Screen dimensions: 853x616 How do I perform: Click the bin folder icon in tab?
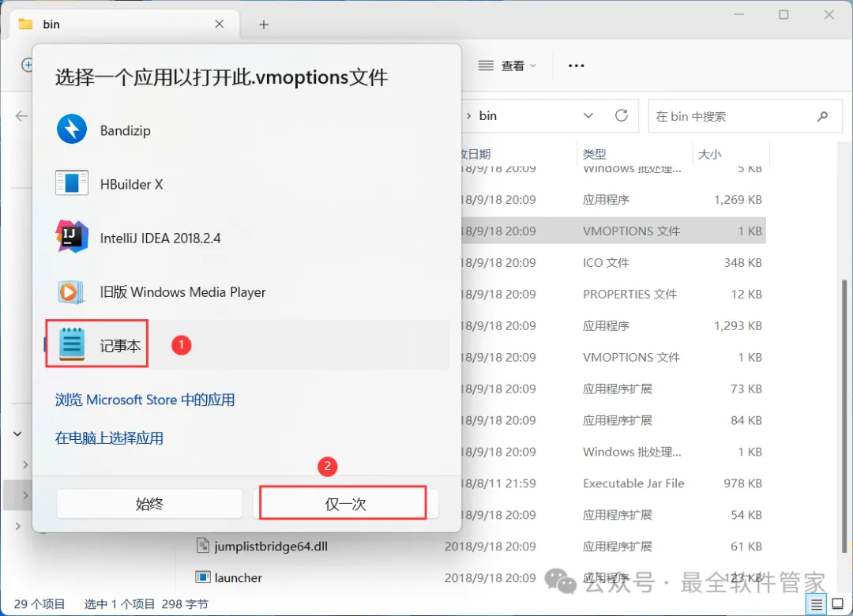click(25, 24)
